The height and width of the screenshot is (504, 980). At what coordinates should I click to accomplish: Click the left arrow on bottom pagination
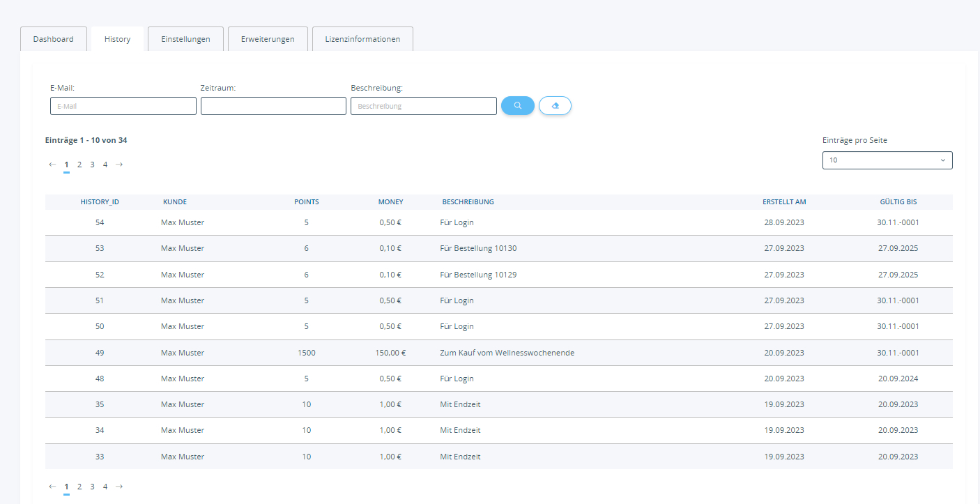(x=52, y=486)
